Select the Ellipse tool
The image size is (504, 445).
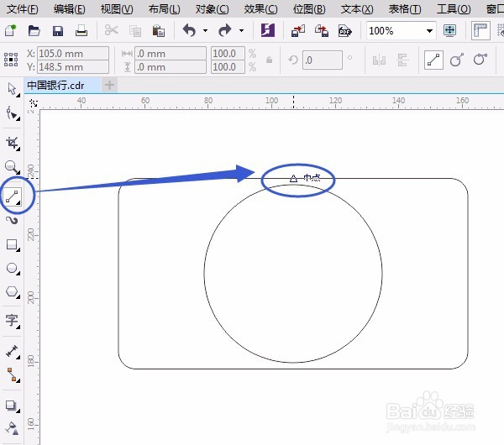[x=13, y=269]
